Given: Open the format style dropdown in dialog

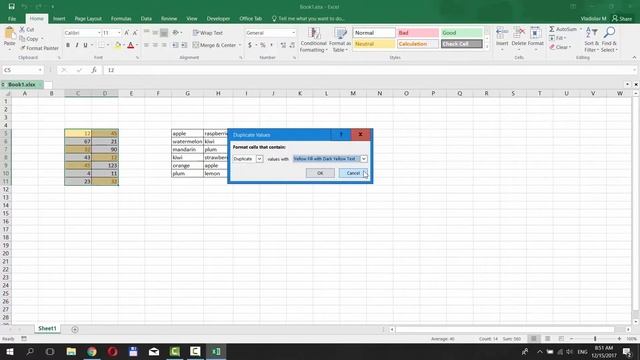Looking at the screenshot, I should tap(364, 158).
